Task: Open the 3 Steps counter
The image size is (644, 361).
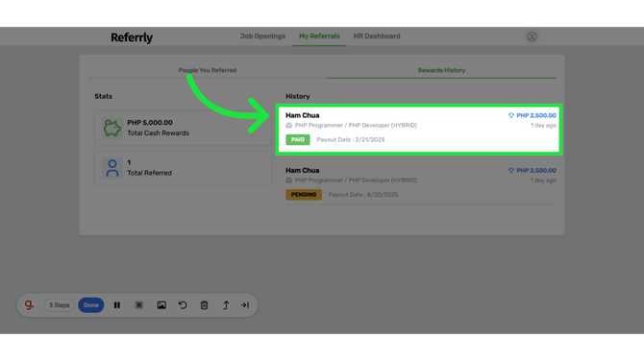Action: pyautogui.click(x=60, y=305)
